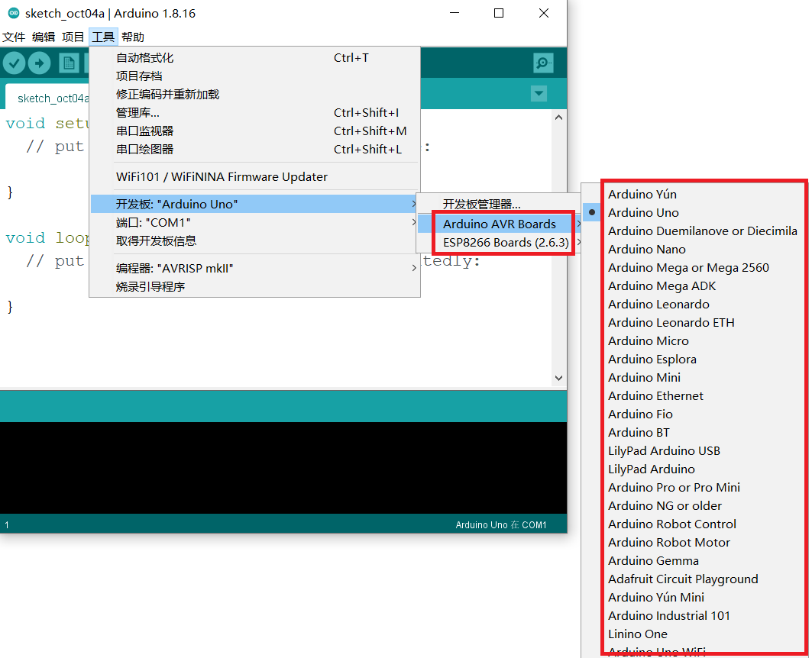812x658 pixels.
Task: Choose 项目存档 menu entry
Action: [255, 76]
